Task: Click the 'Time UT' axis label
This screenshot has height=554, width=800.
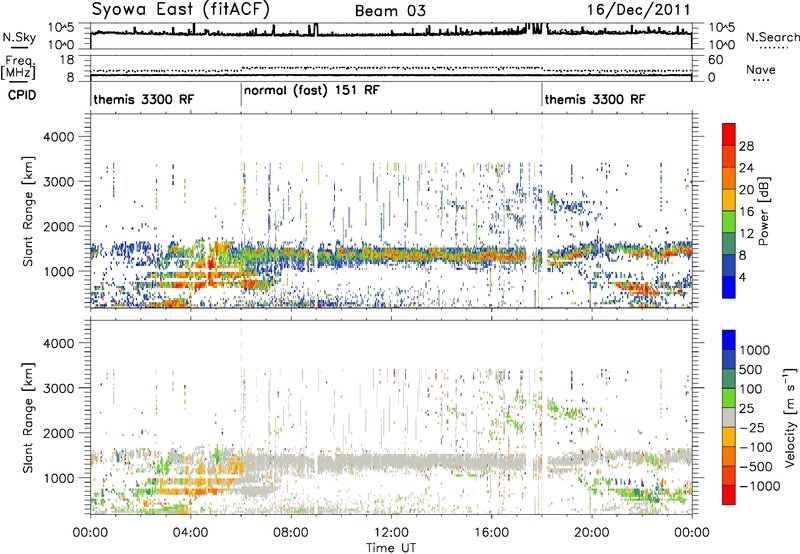Action: 391,548
